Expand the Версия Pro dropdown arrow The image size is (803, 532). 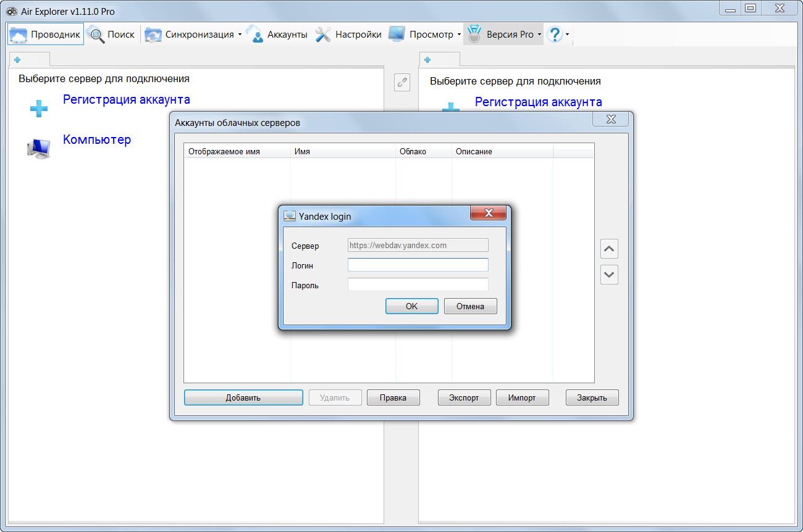click(x=539, y=35)
